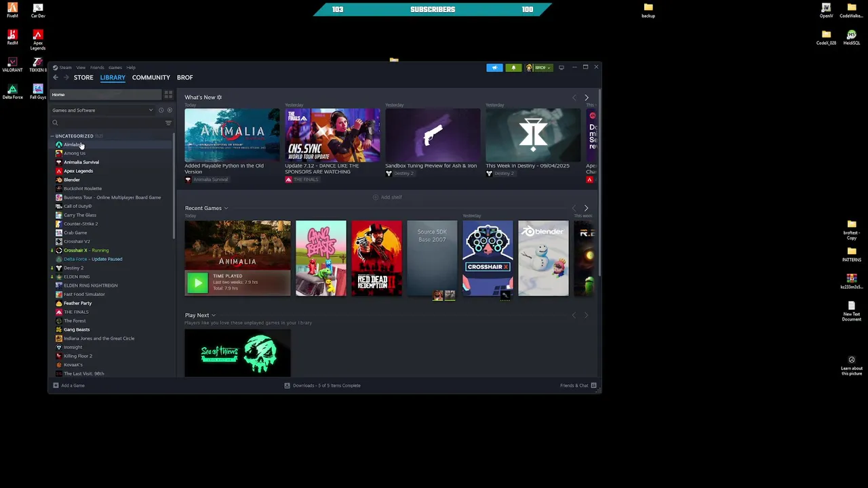Open the backup folder on desktop

pyautogui.click(x=648, y=10)
